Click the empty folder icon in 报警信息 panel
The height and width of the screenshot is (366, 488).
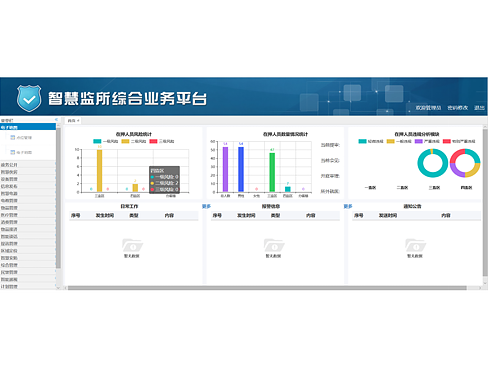pyautogui.click(x=274, y=246)
